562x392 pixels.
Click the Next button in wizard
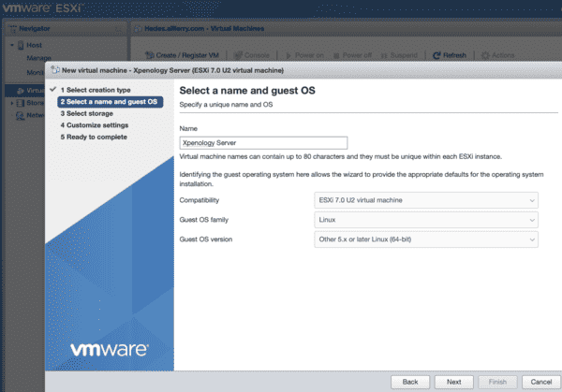[453, 382]
